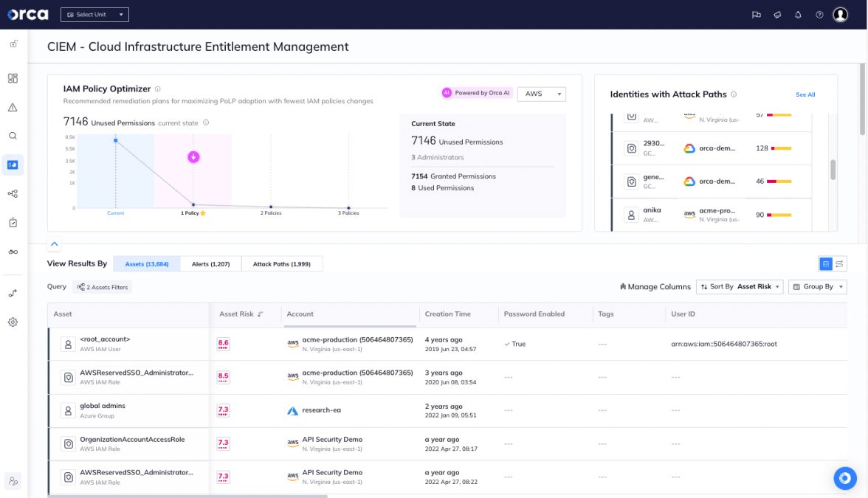
Task: Click info icon next to current state
Action: [x=206, y=122]
